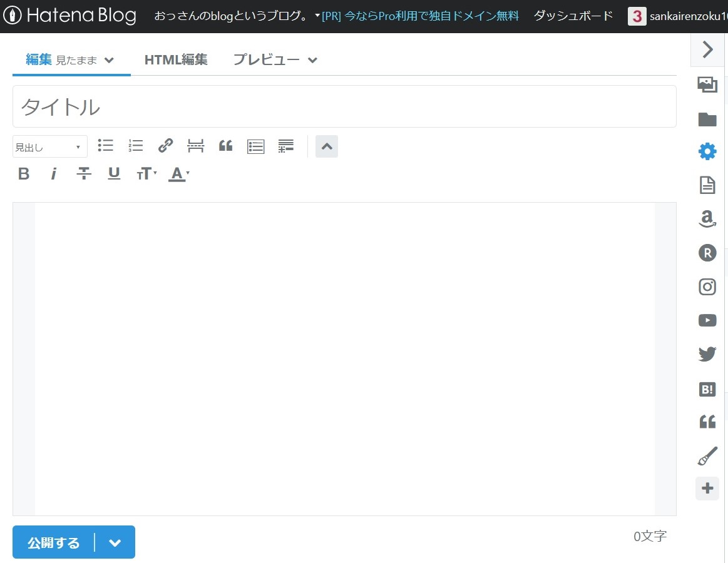Viewport: 728px width, 563px height.
Task: Insert a table of contents
Action: tap(256, 146)
